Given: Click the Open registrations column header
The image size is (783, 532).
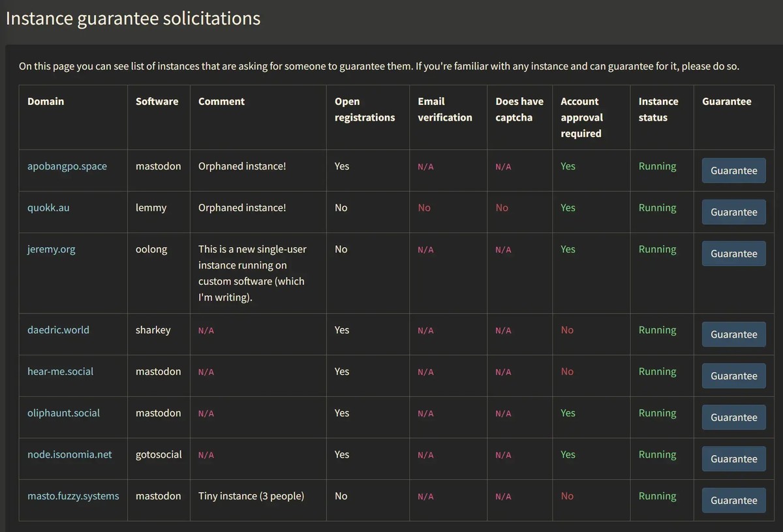Looking at the screenshot, I should pyautogui.click(x=364, y=110).
